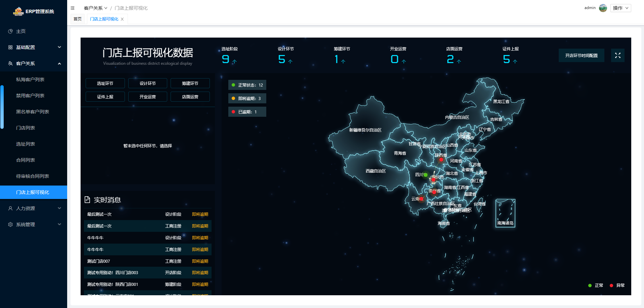Open 合同列表 in sidebar
The image size is (644, 308).
[x=26, y=160]
